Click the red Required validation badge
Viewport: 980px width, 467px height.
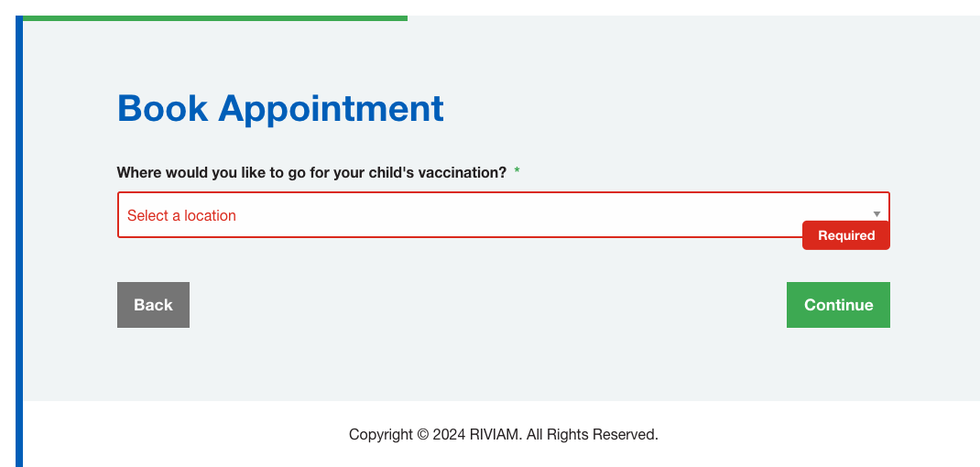(845, 235)
